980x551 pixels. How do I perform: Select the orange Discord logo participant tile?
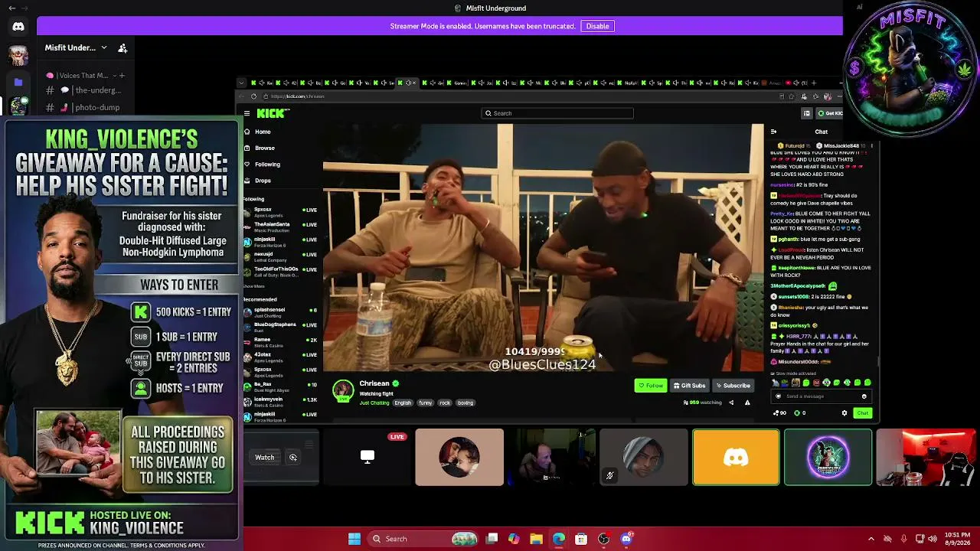736,458
